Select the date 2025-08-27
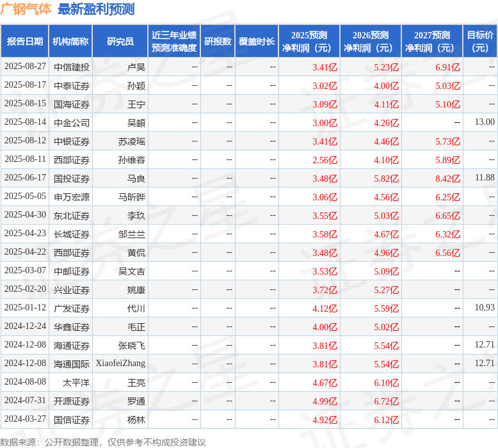Image resolution: width=498 pixels, height=448 pixels. 25,67
